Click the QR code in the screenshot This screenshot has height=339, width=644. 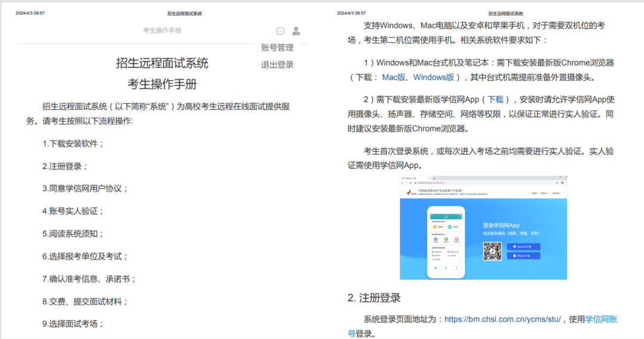click(x=493, y=251)
